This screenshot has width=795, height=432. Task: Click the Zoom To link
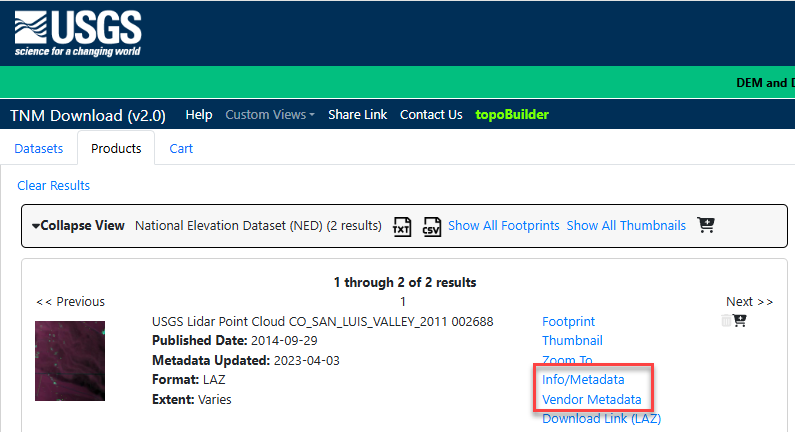(567, 360)
